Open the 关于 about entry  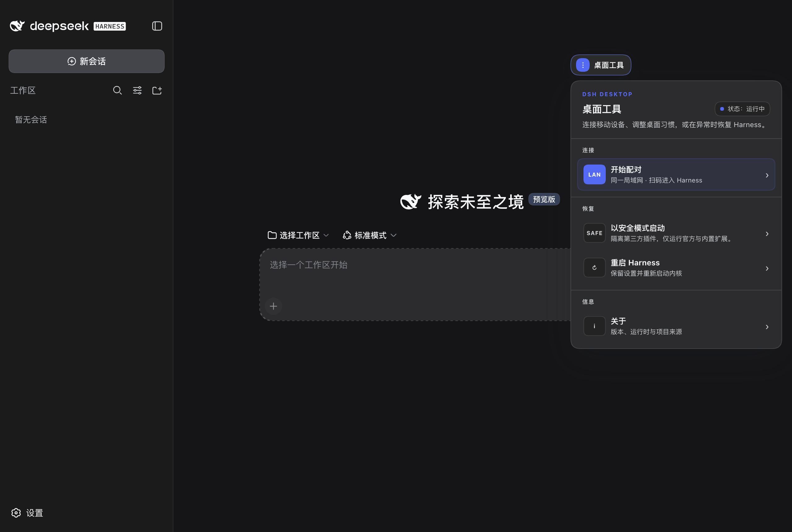pos(676,326)
